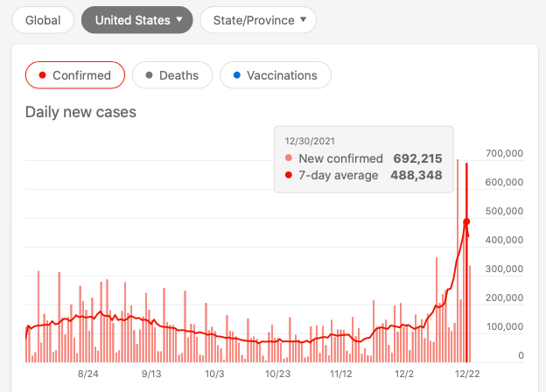Click the 8/24 date label on axis
The width and height of the screenshot is (546, 392).
coord(88,374)
